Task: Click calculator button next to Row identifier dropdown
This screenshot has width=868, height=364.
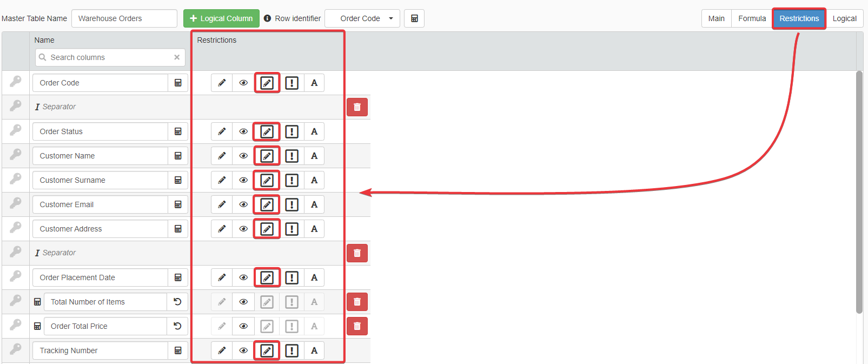Action: (414, 18)
